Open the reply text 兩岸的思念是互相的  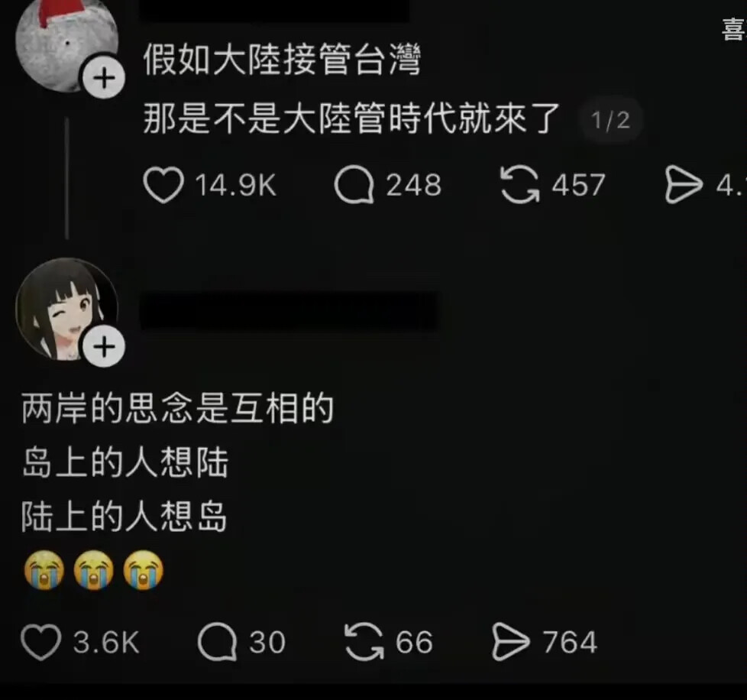tap(177, 408)
